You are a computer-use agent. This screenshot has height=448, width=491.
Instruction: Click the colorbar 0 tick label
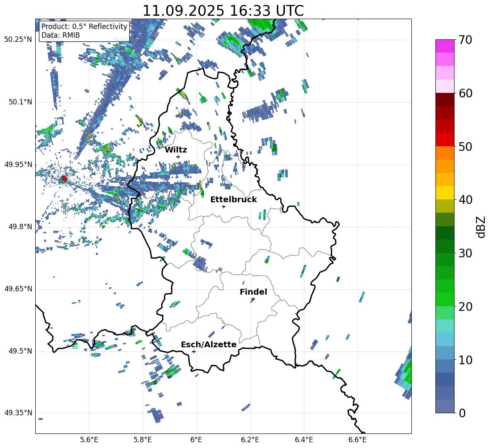coord(462,413)
